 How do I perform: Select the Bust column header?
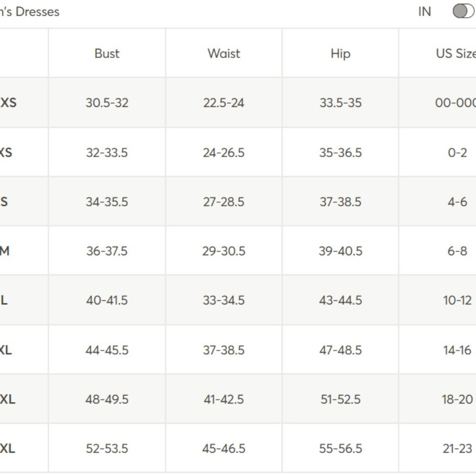pyautogui.click(x=107, y=53)
